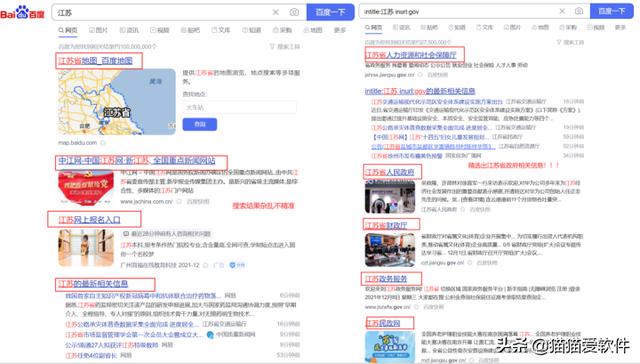This screenshot has height=364, width=640.
Task: Open the 江苏省地图_百度地图 result link
Action: [x=96, y=61]
